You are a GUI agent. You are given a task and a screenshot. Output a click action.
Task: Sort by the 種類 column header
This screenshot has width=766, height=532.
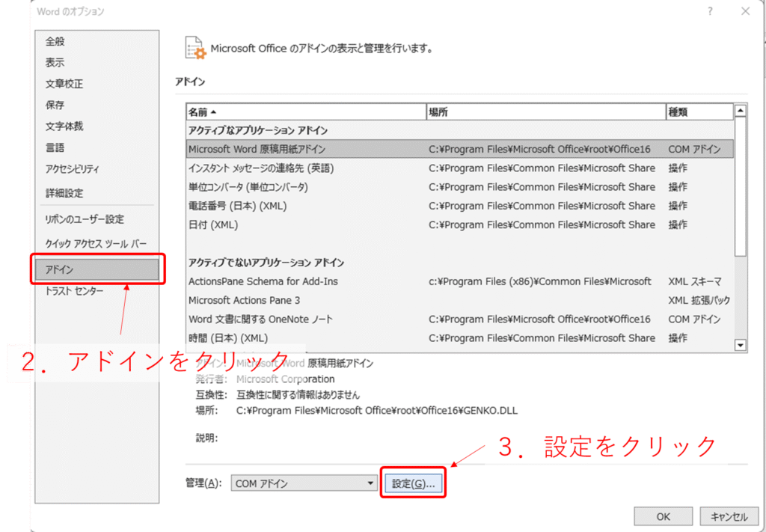(x=699, y=112)
